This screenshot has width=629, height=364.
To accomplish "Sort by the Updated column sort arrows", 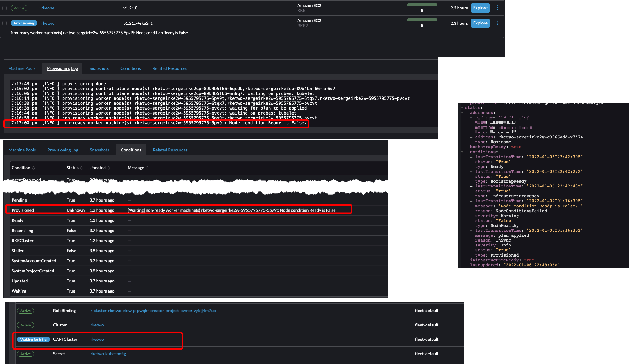I will point(109,168).
